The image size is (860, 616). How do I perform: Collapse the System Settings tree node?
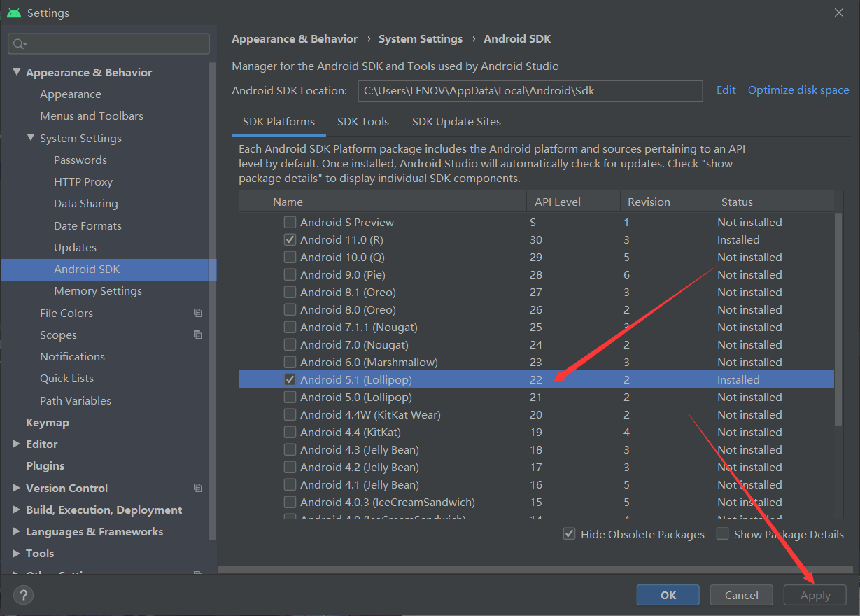point(31,138)
